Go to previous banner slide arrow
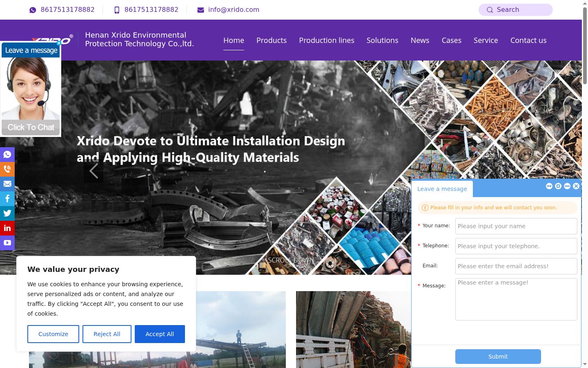This screenshot has height=368, width=588. (94, 171)
